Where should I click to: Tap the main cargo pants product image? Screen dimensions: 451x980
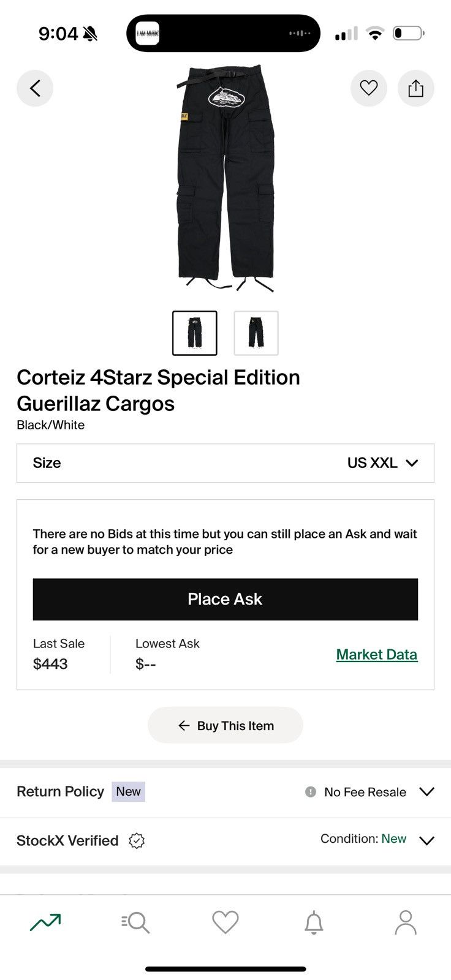pos(225,178)
